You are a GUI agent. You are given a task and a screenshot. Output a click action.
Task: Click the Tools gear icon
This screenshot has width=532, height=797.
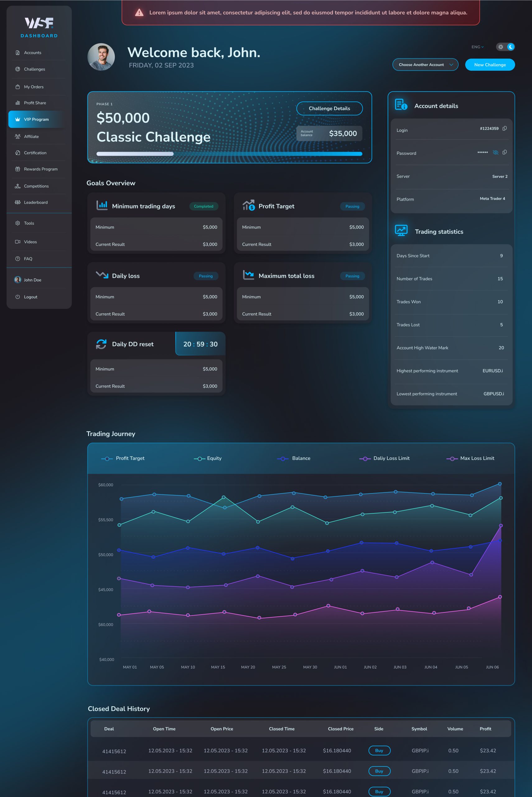click(x=18, y=223)
